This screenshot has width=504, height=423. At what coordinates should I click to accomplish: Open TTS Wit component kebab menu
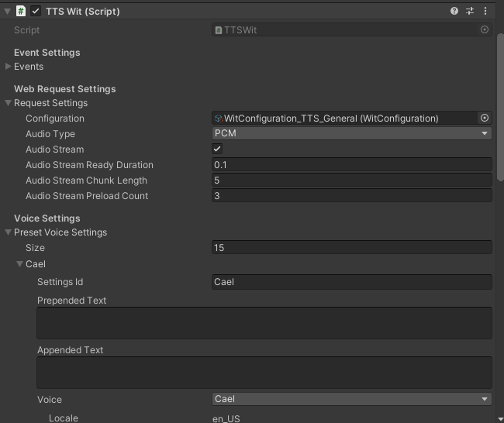tap(485, 12)
